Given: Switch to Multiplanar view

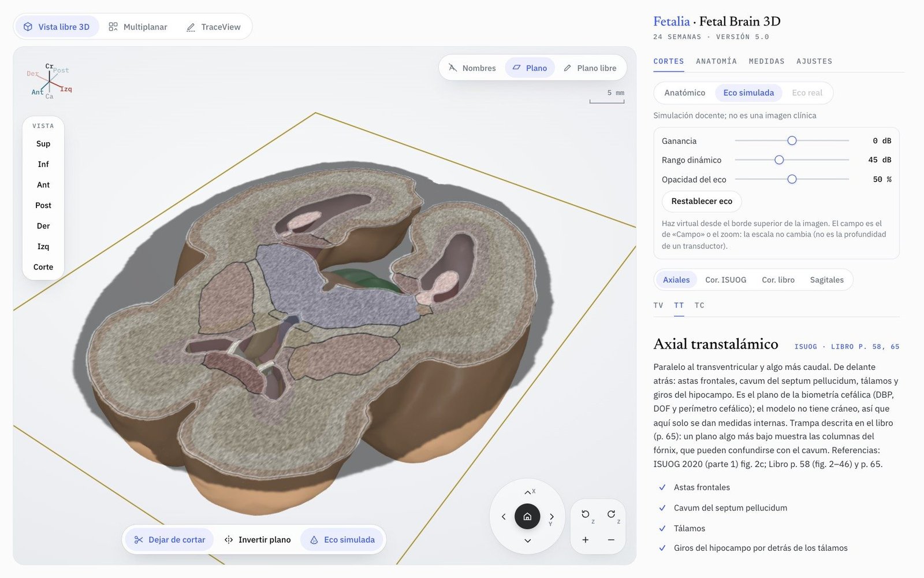Looking at the screenshot, I should (138, 27).
